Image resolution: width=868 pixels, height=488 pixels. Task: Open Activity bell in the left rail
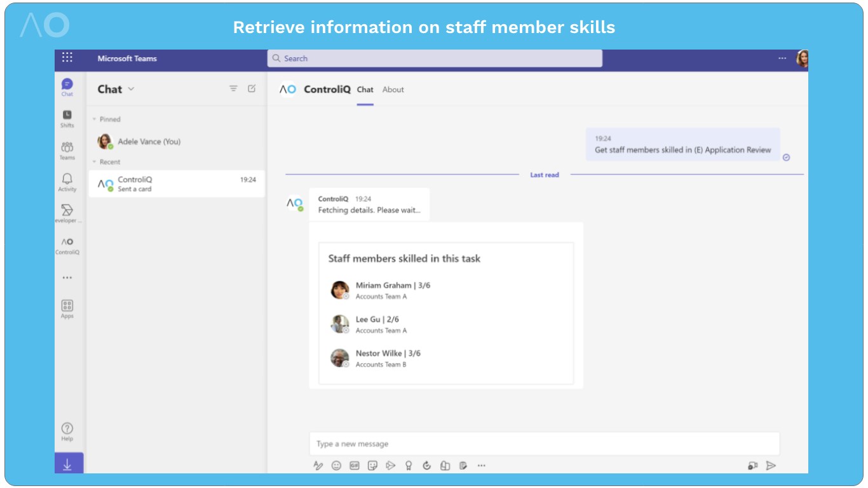67,182
